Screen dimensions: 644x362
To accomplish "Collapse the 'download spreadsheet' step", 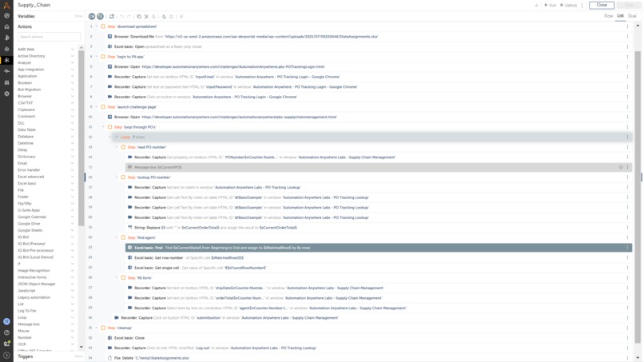I will (x=97, y=26).
